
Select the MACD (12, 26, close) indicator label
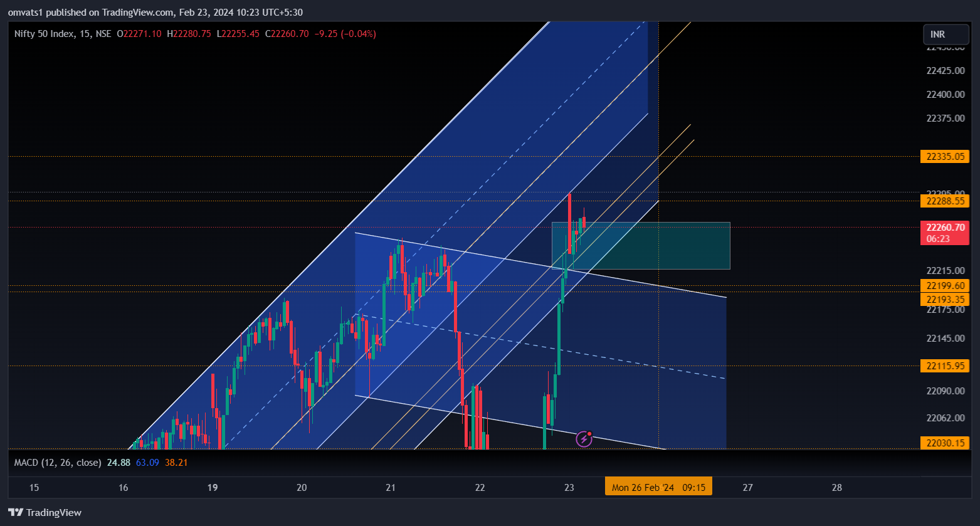[x=58, y=463]
